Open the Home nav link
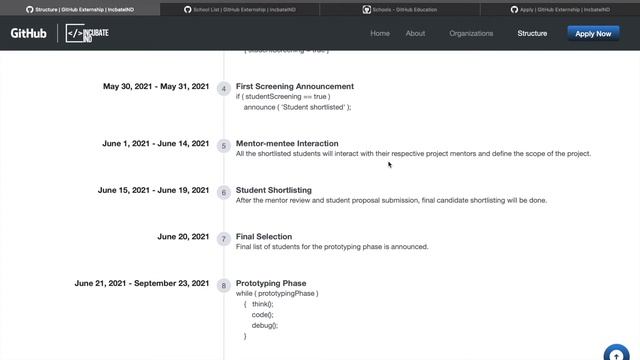Screen dimensions: 640x360 [x=380, y=33]
